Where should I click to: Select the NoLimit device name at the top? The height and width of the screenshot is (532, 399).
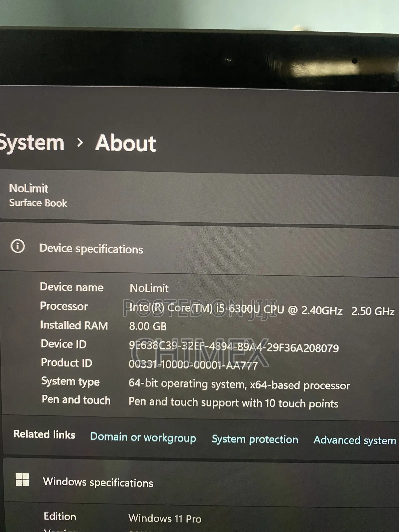coord(29,188)
